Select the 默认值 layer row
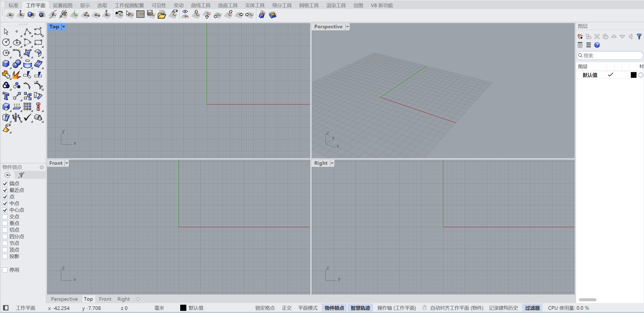Screen dimensions: 644x313 tap(610, 75)
